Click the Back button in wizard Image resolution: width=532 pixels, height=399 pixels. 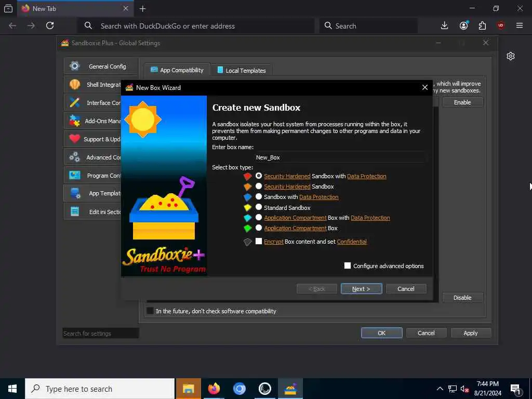click(x=317, y=289)
